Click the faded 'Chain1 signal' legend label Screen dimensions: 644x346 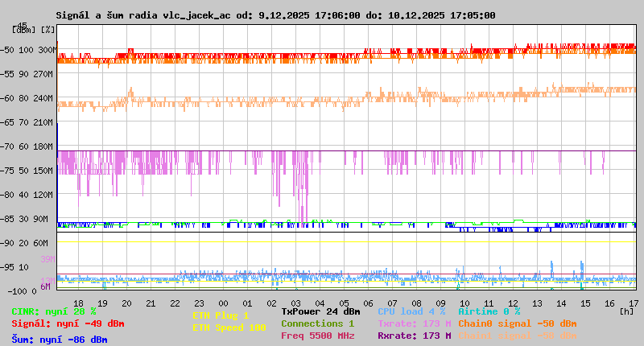pyautogui.click(x=517, y=336)
